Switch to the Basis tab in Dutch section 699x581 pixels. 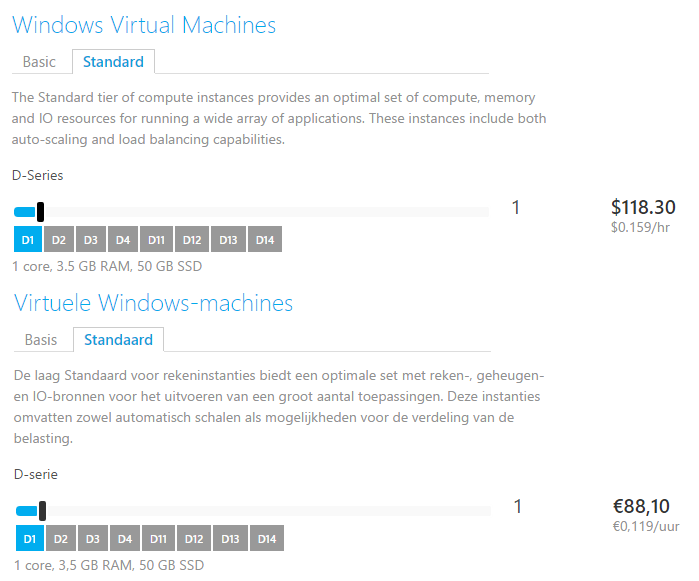point(41,340)
